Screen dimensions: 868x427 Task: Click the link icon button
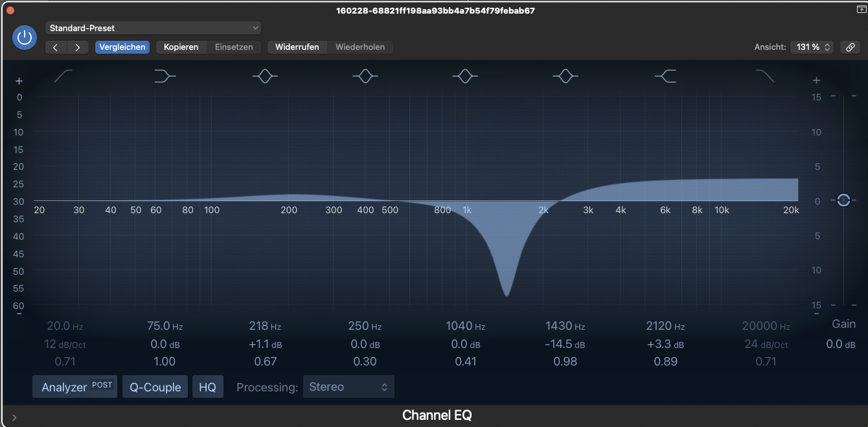click(850, 47)
